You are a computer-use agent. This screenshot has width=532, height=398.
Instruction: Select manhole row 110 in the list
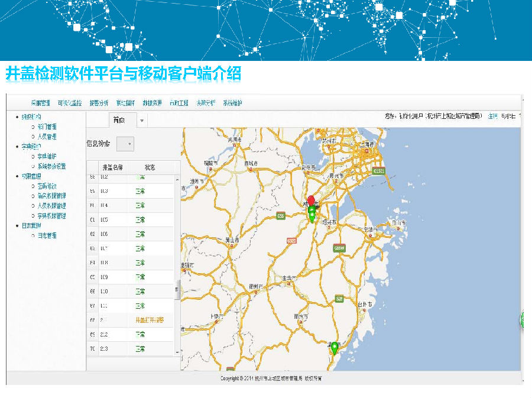[131, 292]
